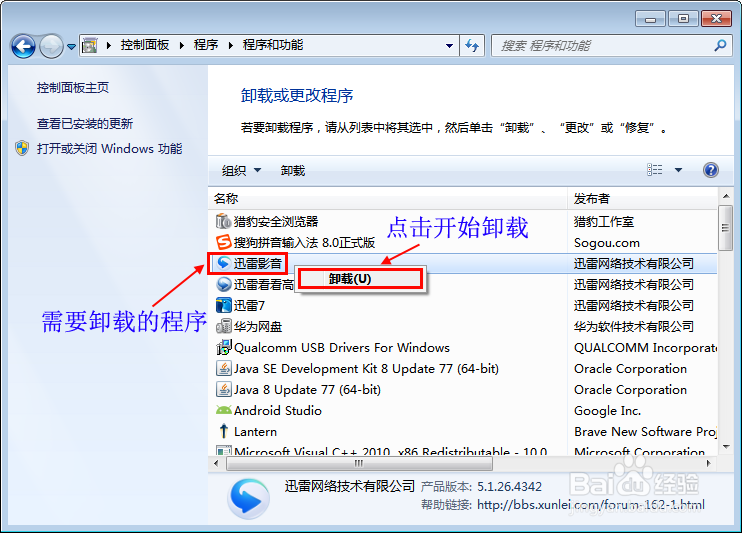Select the Qualcomm USB Drivers icon

tap(223, 347)
